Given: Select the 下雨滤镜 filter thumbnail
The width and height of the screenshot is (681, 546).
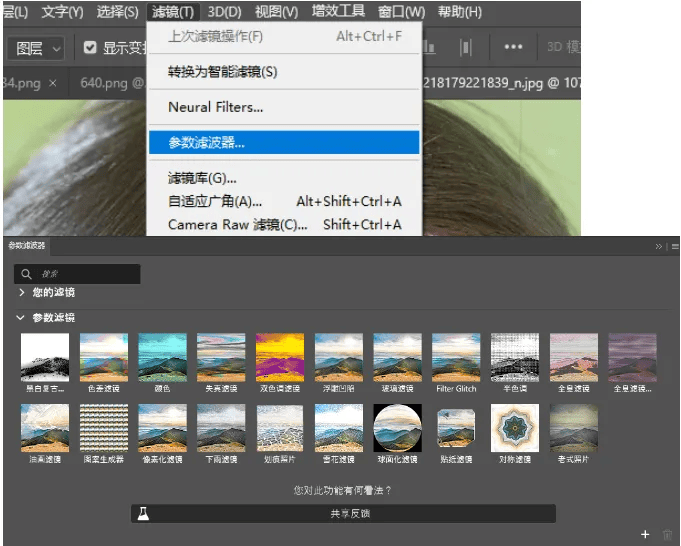Looking at the screenshot, I should (x=221, y=428).
